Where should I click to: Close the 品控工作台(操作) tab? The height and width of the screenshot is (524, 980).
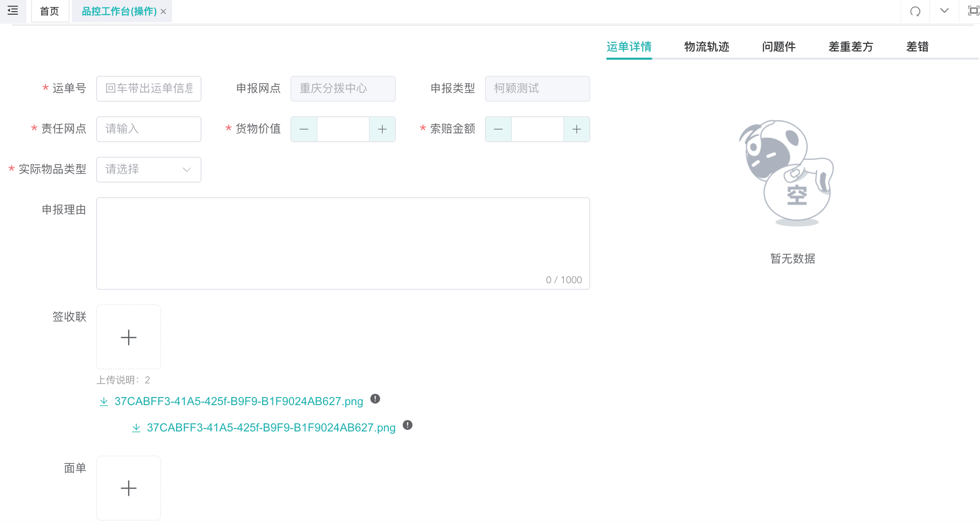click(x=164, y=12)
